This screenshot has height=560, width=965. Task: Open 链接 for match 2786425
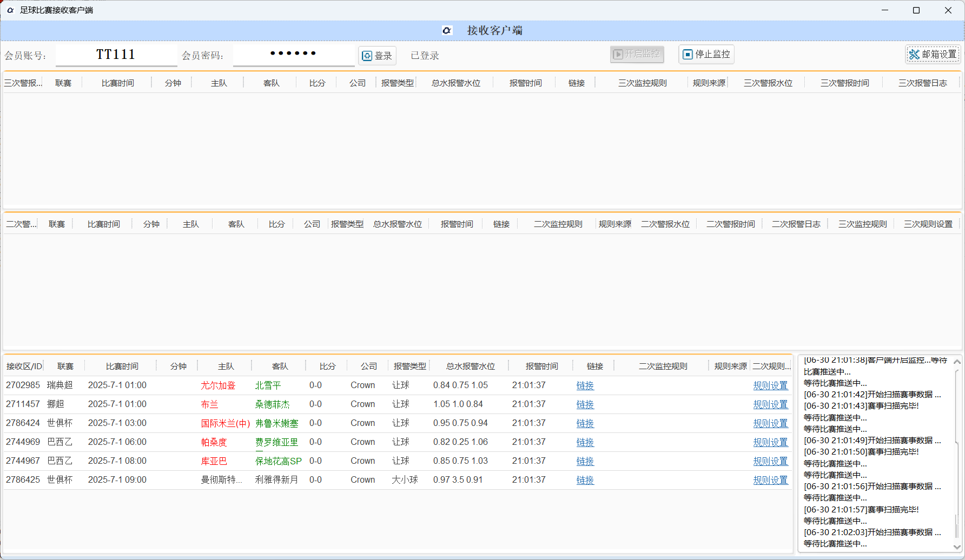pyautogui.click(x=585, y=480)
